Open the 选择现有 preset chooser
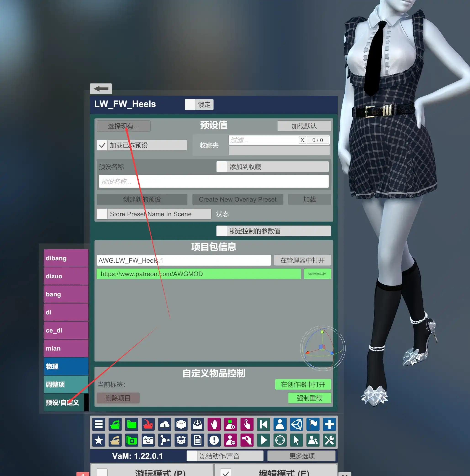 (123, 126)
